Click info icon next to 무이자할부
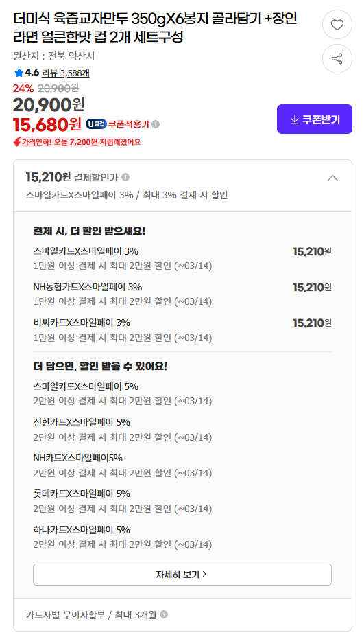Viewport: 364px width, 637px height. coord(164,614)
